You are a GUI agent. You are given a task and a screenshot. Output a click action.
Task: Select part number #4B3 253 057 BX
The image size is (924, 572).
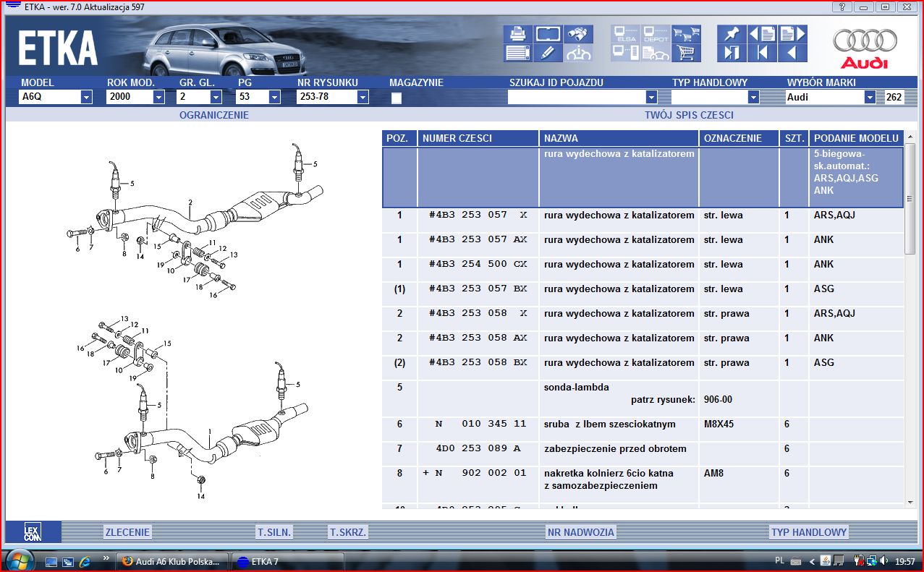pyautogui.click(x=478, y=289)
